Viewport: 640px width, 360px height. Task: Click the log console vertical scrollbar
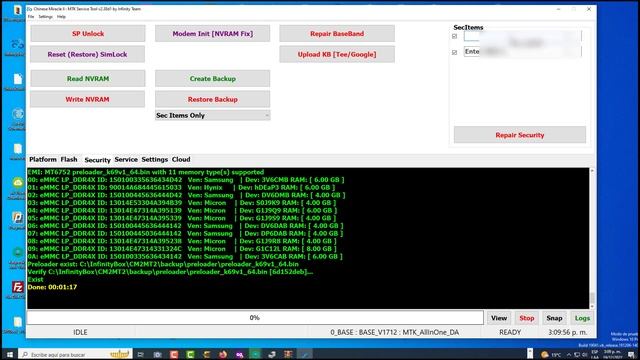click(592, 238)
